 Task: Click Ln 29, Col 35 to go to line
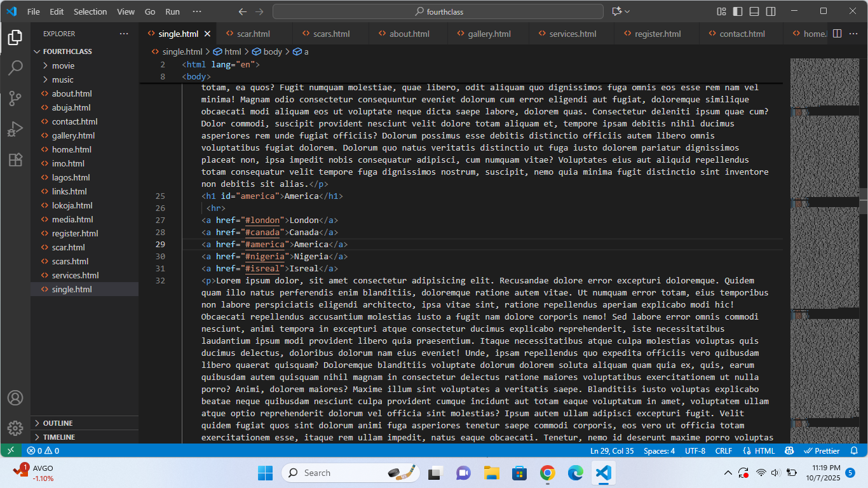coord(611,450)
